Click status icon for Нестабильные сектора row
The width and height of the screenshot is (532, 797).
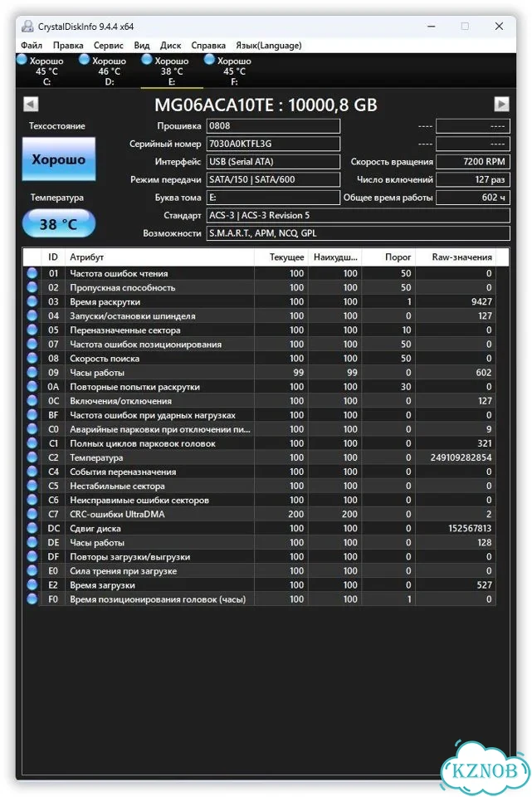tap(32, 486)
